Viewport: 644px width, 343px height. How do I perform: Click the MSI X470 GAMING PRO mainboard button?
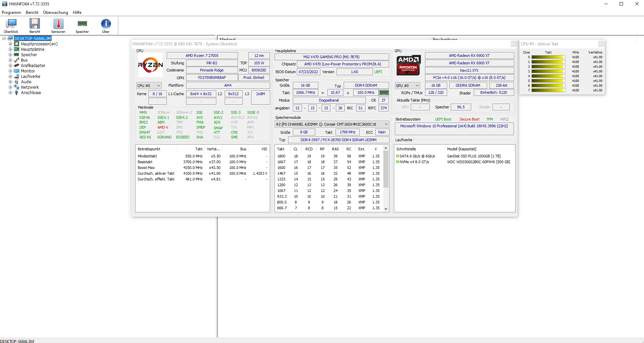point(331,57)
